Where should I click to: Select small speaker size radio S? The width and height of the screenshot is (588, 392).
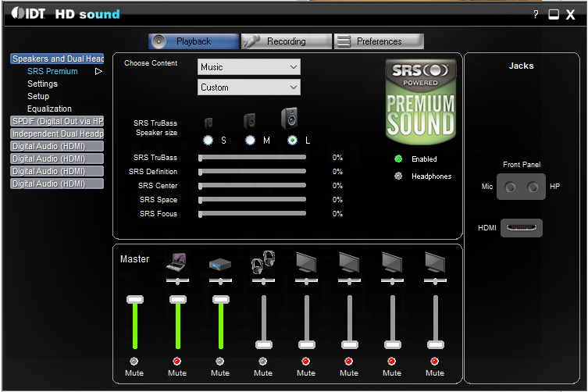(x=208, y=141)
